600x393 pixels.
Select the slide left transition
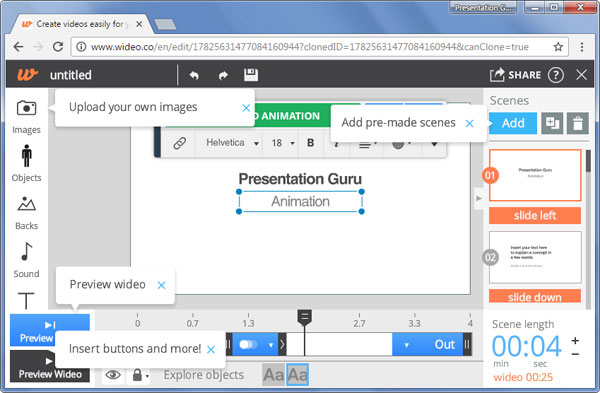[x=535, y=215]
